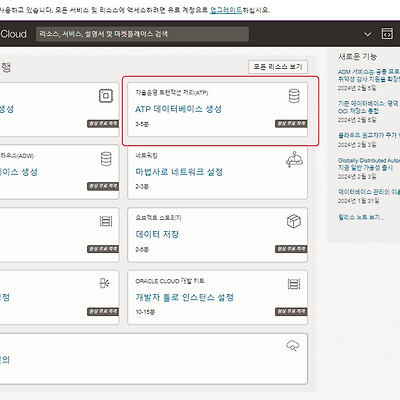
Task: Click the free-tier badge on 데이터 저장 card
Action: (x=291, y=249)
